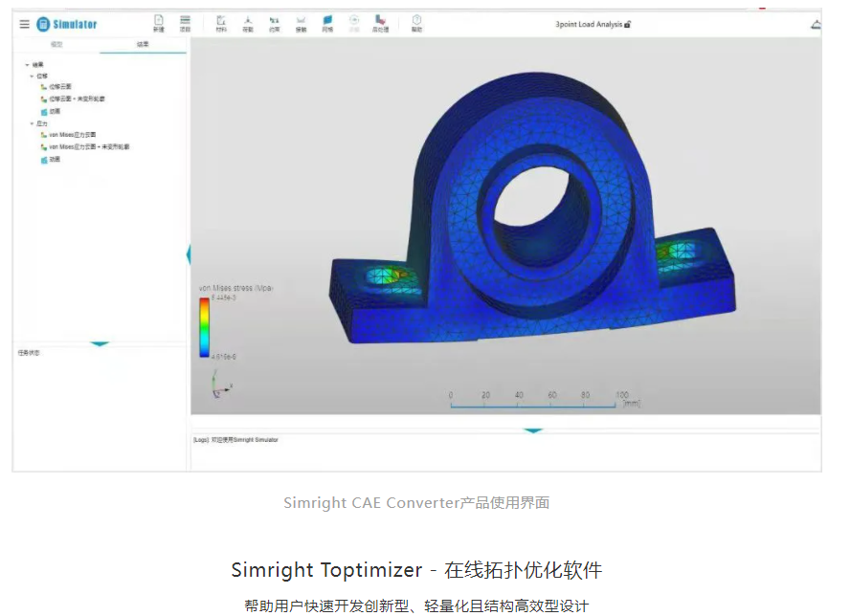Select von Mises应力云图 tree item
851x616 pixels.
click(x=68, y=135)
